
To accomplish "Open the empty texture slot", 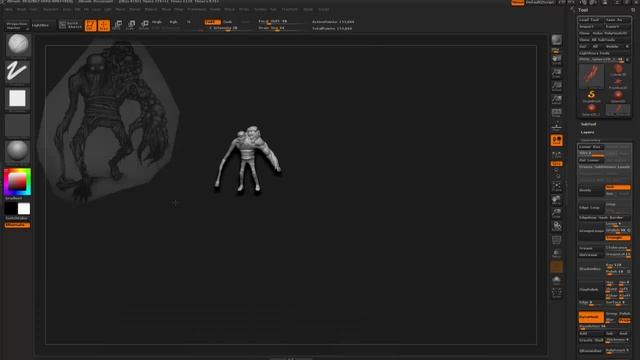I will [17, 125].
